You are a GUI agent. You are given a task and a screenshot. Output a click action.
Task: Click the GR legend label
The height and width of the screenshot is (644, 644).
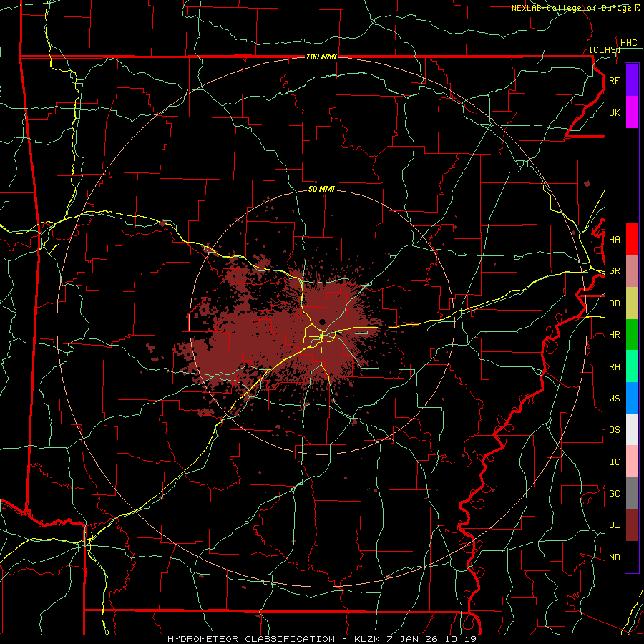pos(614,271)
